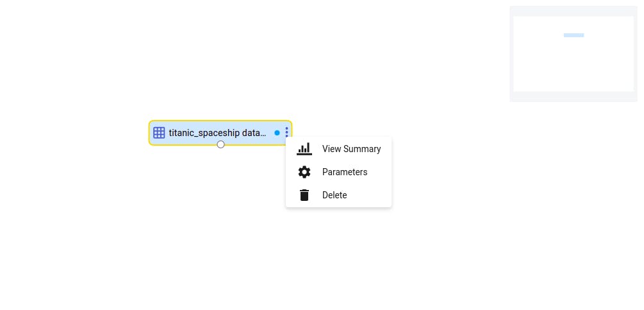
Task: Select View Summary from the context menu
Action: (x=338, y=149)
